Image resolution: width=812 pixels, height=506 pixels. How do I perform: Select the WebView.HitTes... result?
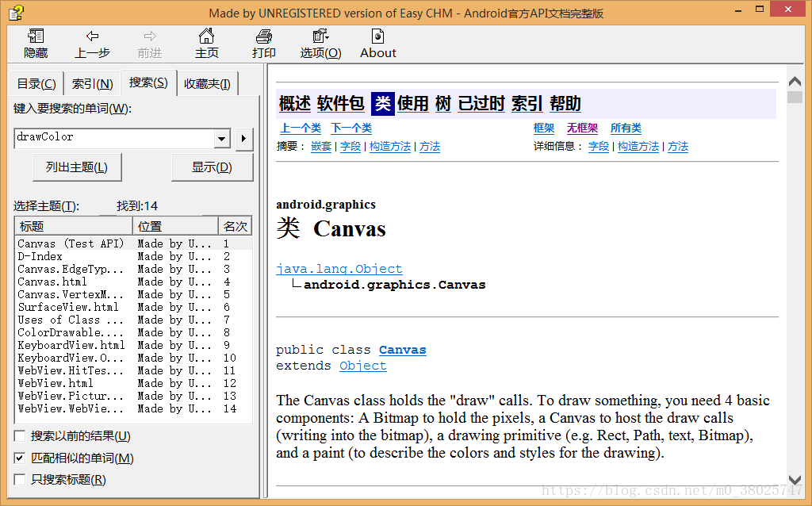(133, 370)
